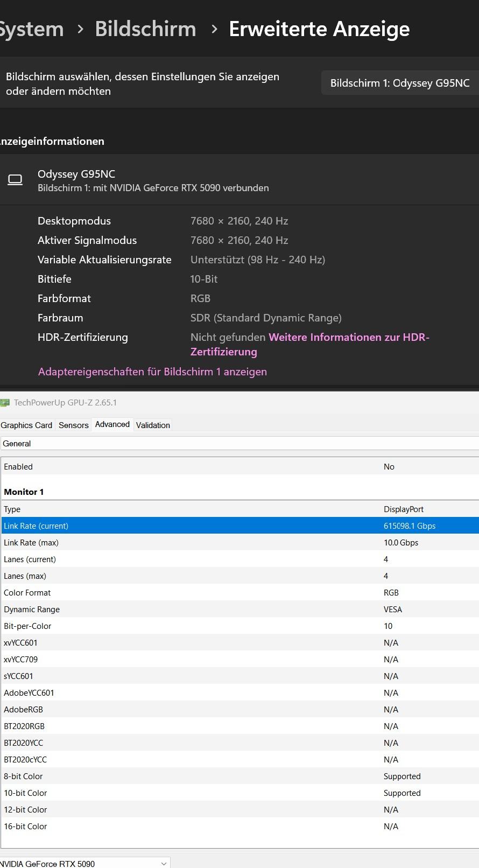Click the chevron before Erweiterte Anzeige

214,29
